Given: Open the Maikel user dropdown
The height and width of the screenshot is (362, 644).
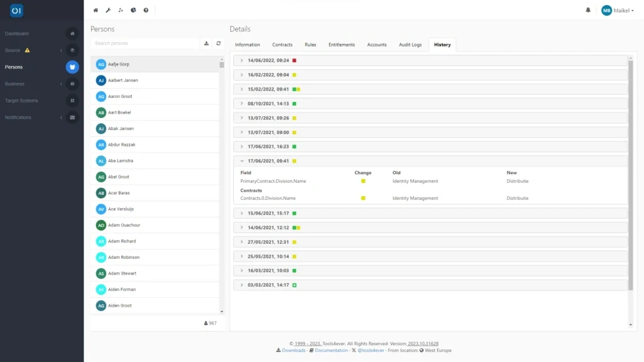Looking at the screenshot, I should tap(617, 10).
